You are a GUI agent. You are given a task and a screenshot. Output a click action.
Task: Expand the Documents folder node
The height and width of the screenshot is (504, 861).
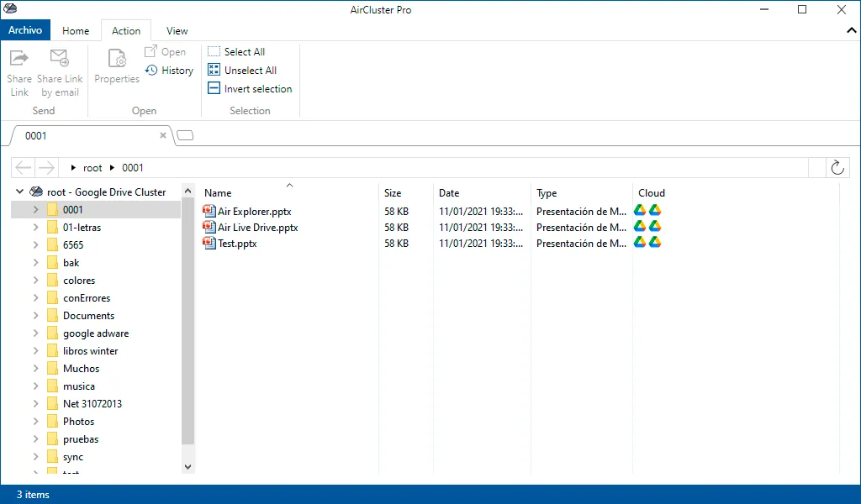click(x=35, y=315)
